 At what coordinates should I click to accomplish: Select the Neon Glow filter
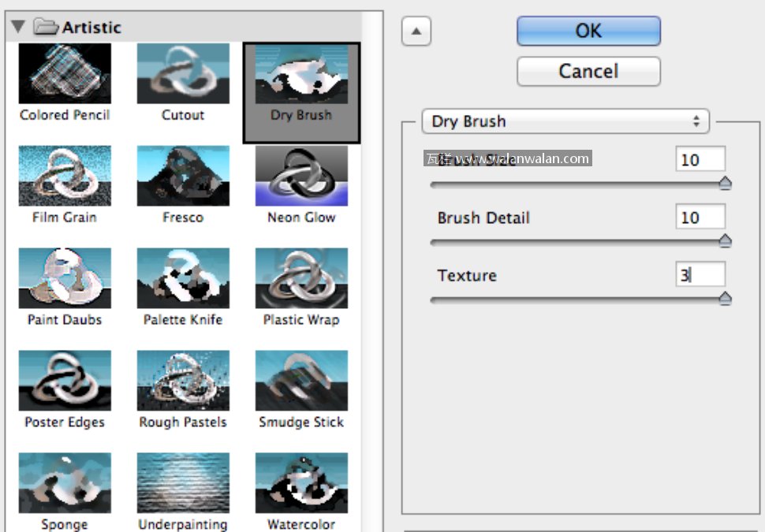click(301, 176)
